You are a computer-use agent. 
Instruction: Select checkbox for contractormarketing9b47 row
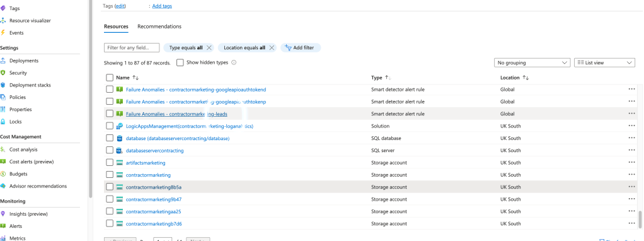(109, 199)
